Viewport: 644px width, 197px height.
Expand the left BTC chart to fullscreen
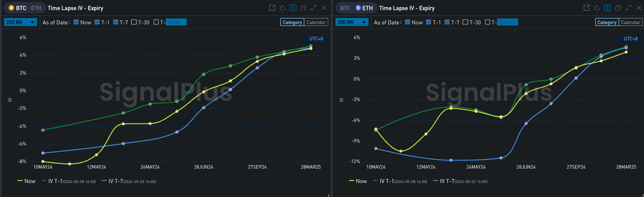[313, 8]
